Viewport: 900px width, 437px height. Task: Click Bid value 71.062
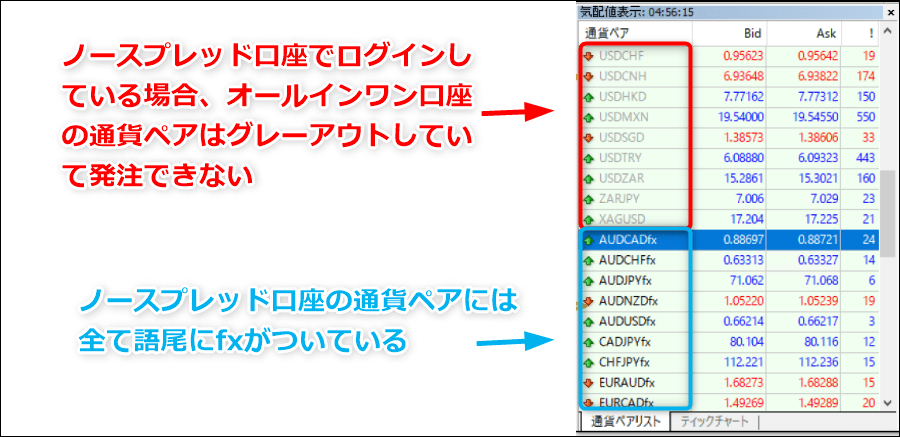pyautogui.click(x=748, y=281)
